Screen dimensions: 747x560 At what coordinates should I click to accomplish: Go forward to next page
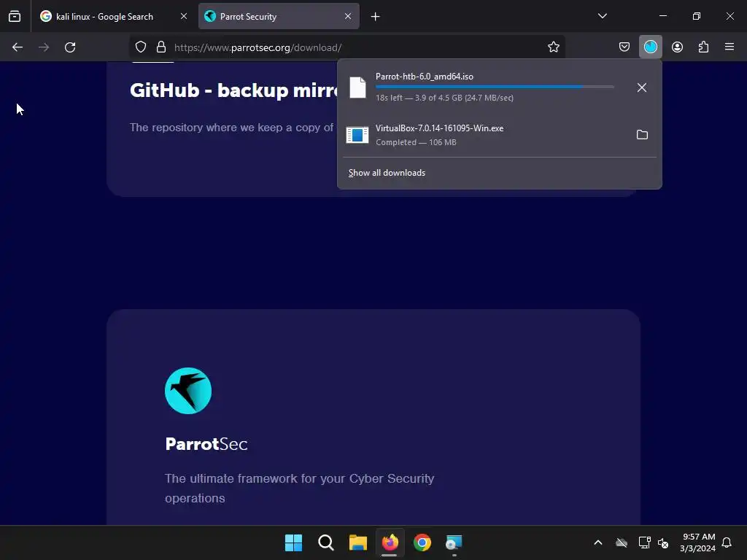[44, 47]
